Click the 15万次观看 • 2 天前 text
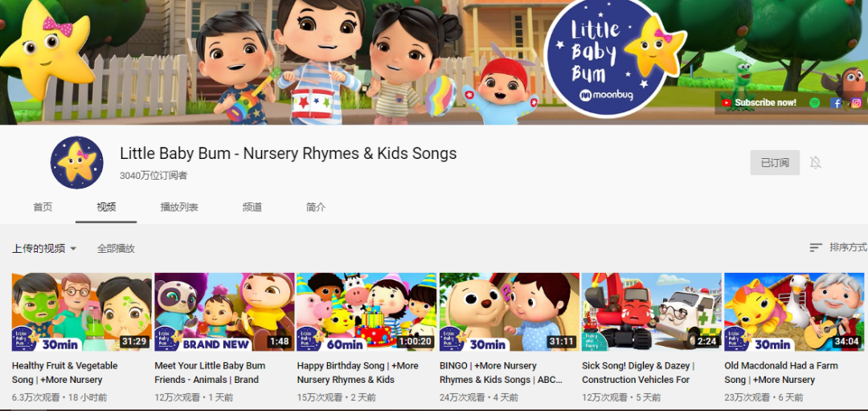This screenshot has width=868, height=411. pos(337,397)
